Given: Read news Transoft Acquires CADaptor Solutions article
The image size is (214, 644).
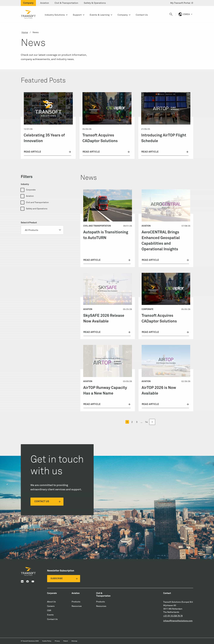Looking at the screenshot, I should [x=165, y=332].
